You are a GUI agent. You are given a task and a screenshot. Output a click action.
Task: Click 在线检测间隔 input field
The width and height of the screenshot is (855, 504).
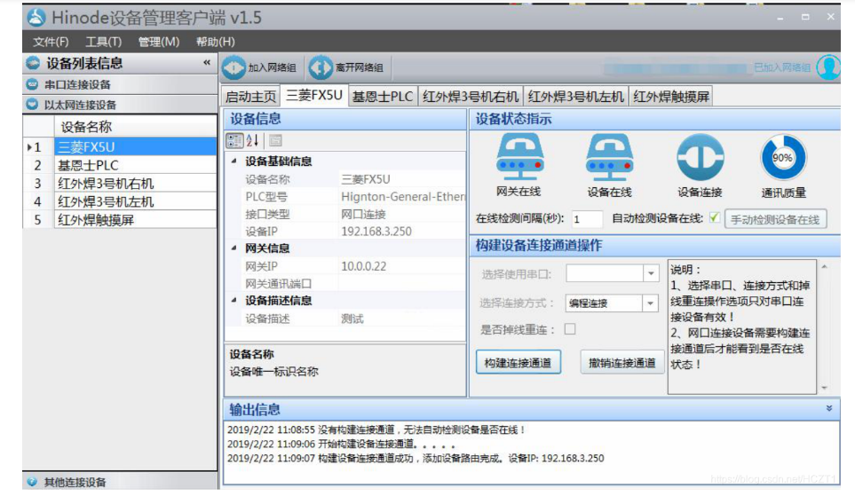click(x=587, y=219)
